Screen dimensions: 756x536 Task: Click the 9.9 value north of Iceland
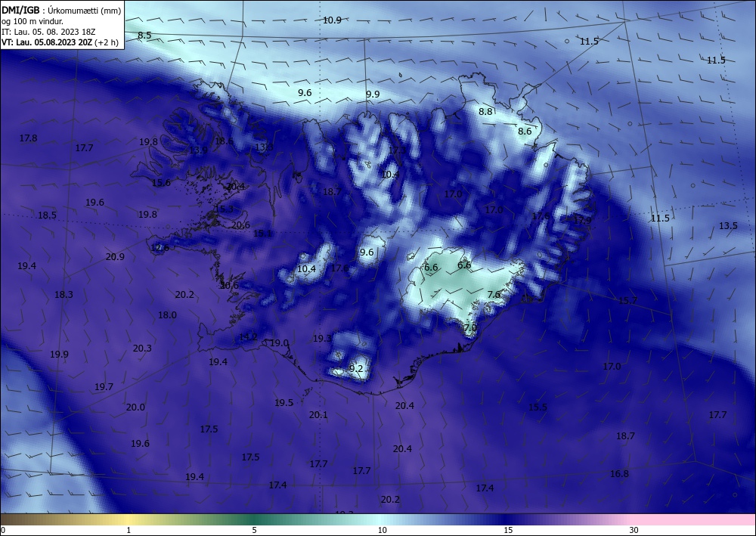373,94
